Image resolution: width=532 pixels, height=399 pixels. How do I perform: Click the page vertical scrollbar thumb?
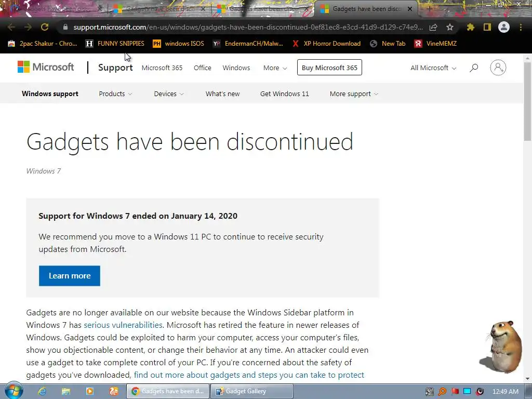point(527,102)
